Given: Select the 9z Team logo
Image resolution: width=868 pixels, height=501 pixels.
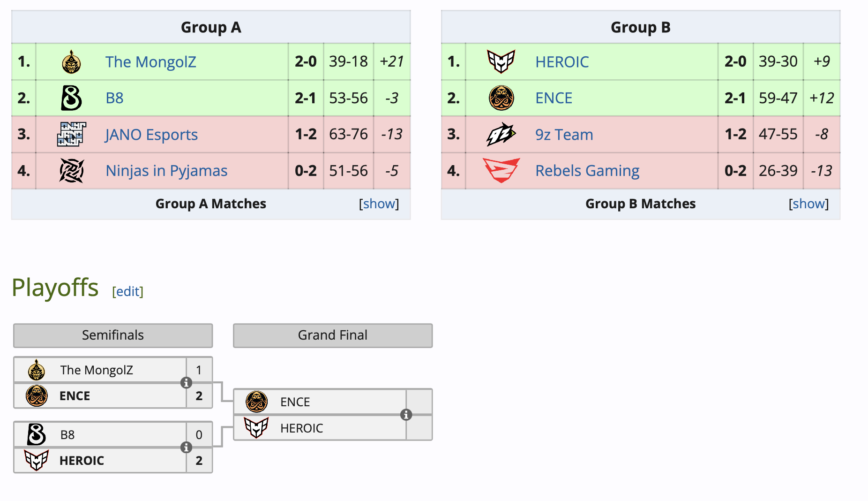Looking at the screenshot, I should [501, 134].
